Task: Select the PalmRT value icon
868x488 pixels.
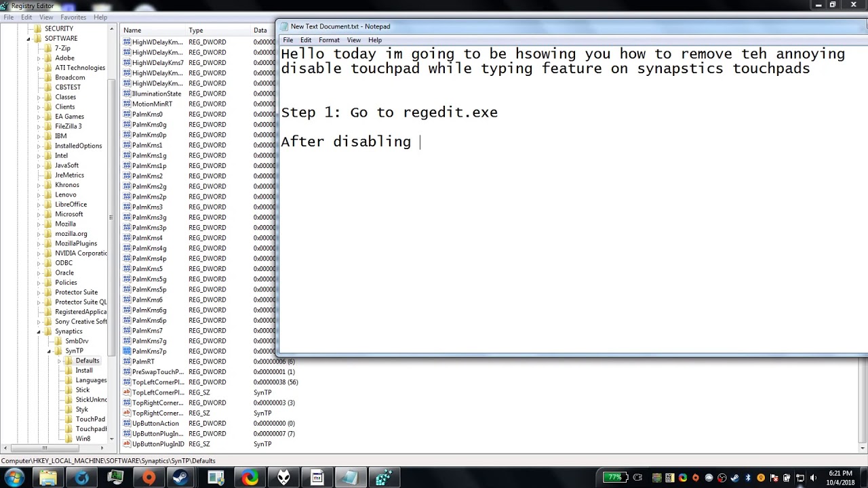Action: coord(127,361)
